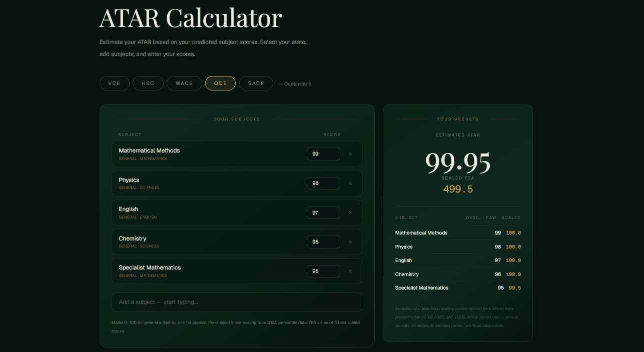Edit the English score field
Viewport: 644px width, 352px height.
(x=323, y=212)
